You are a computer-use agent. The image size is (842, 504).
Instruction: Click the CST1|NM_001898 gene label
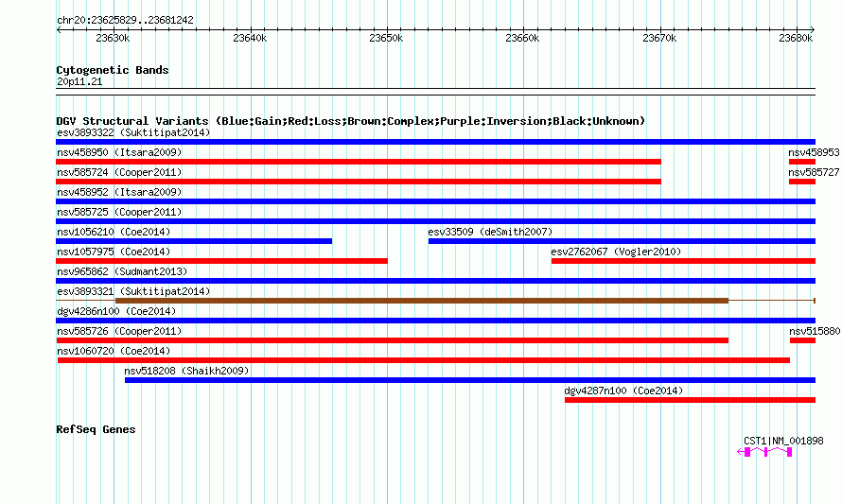pyautogui.click(x=783, y=441)
